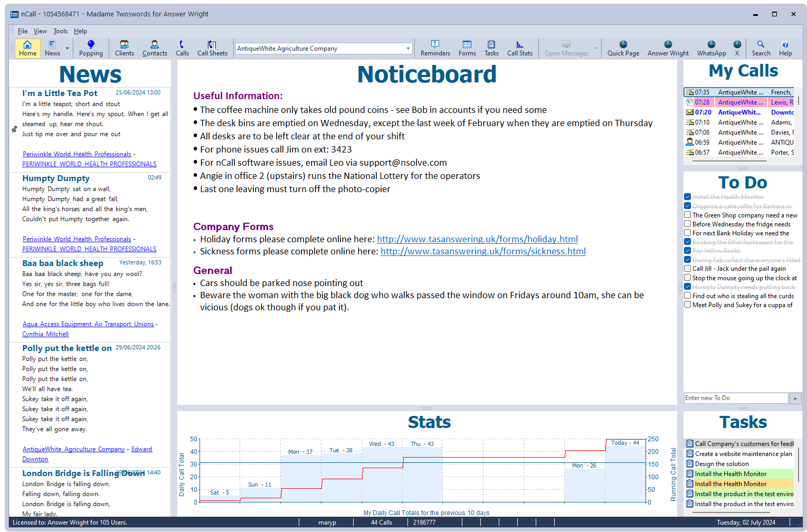
Task: Click Call Company's customers for feedback task
Action: (x=739, y=444)
